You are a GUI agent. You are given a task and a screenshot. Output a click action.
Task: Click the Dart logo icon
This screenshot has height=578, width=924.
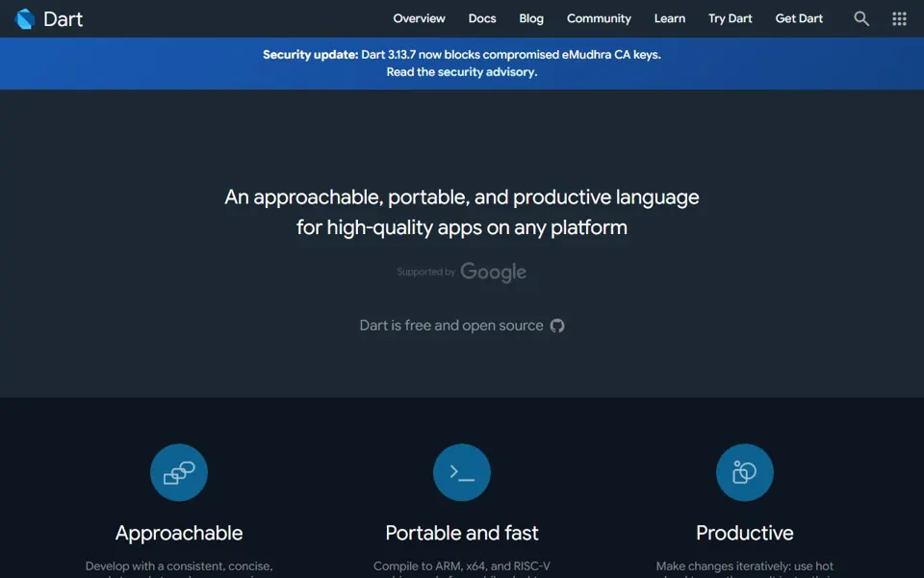tap(25, 19)
